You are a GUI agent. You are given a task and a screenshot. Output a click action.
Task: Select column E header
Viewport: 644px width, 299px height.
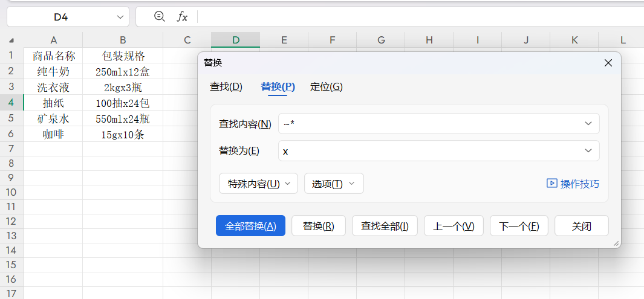[284, 40]
